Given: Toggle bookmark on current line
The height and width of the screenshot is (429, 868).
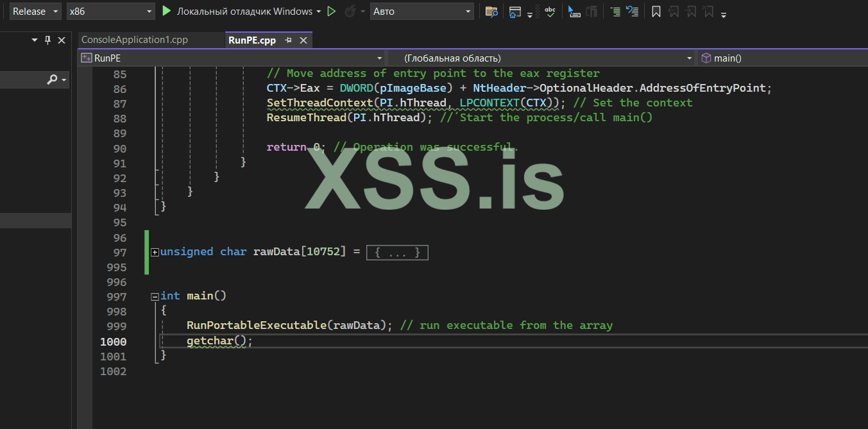Looking at the screenshot, I should point(656,11).
